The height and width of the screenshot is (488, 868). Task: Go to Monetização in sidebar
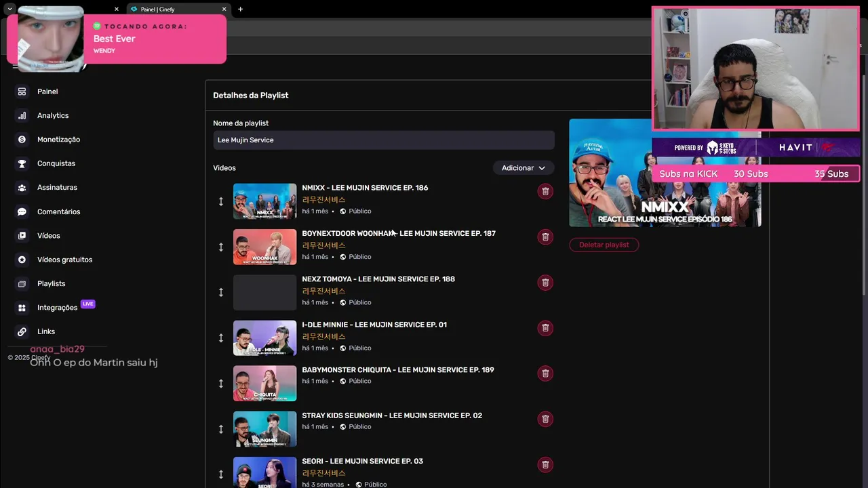[x=58, y=140]
